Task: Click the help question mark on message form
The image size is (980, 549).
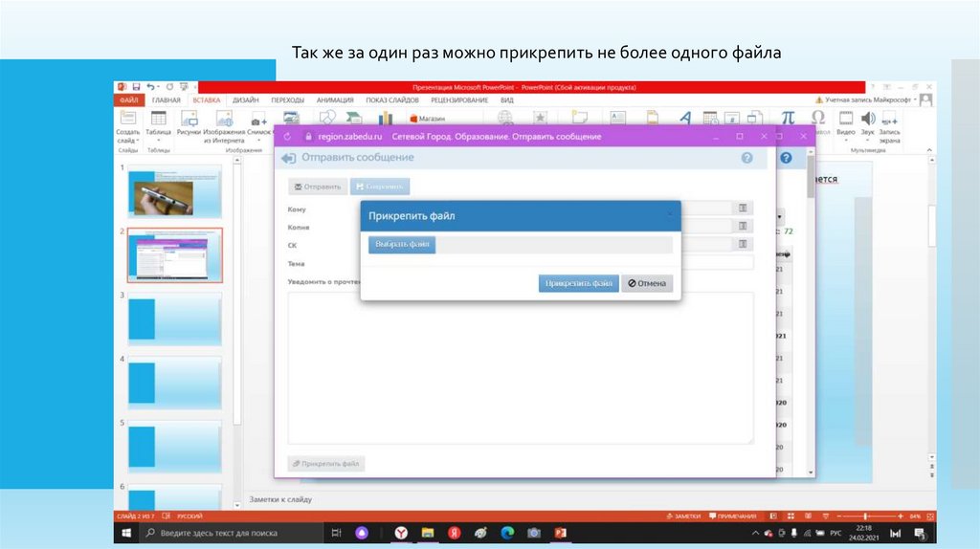Action: click(x=746, y=158)
